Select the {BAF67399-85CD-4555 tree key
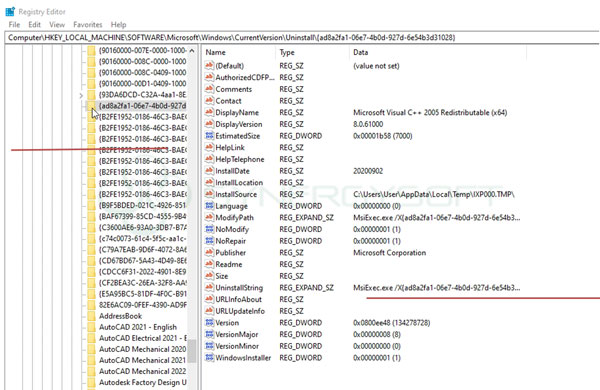This screenshot has height=390, width=600. pos(142,216)
